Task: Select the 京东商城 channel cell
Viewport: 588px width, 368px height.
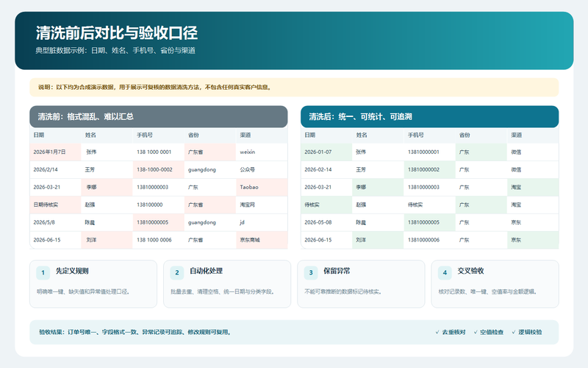Action: click(x=262, y=240)
